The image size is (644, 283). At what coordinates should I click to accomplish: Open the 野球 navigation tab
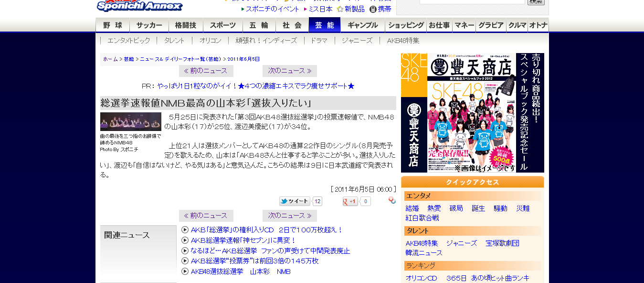pyautogui.click(x=113, y=25)
